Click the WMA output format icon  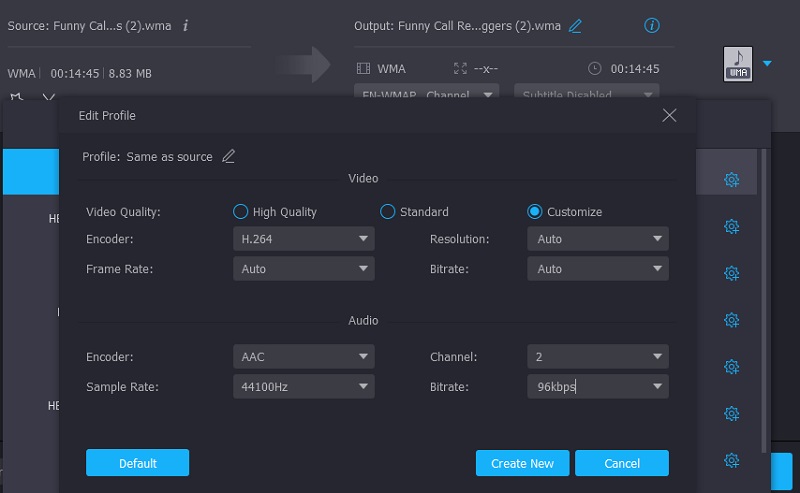[x=737, y=64]
